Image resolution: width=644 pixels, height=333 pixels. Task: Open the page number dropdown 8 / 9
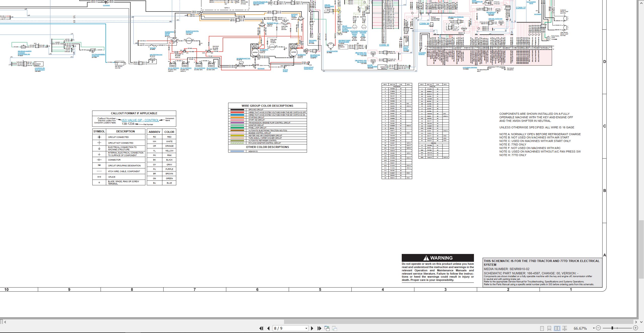306,328
